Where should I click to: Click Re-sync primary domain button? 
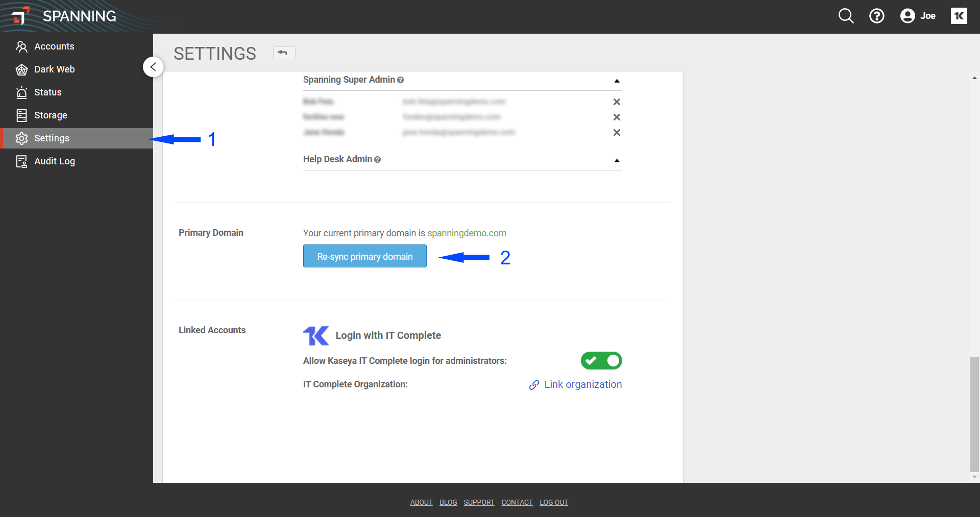pos(364,256)
